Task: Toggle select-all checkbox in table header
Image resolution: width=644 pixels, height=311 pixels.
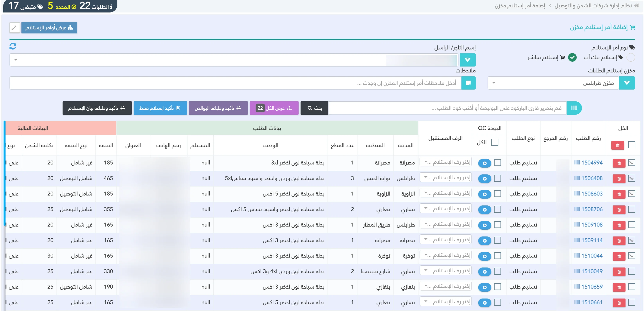Action: (x=631, y=145)
